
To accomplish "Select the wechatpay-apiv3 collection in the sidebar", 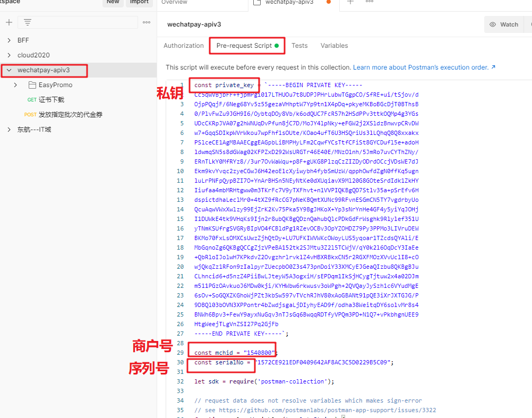I will [x=44, y=70].
